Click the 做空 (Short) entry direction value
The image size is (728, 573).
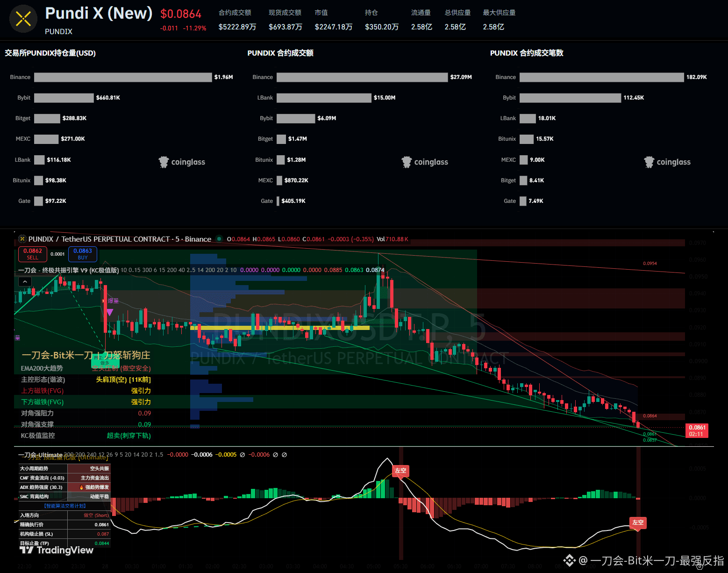(x=96, y=515)
